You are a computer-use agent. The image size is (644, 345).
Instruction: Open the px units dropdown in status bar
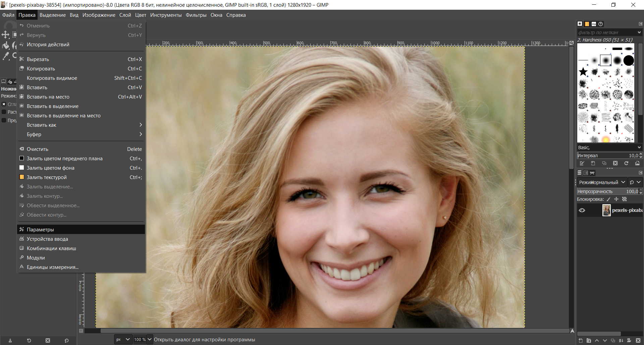coord(123,340)
